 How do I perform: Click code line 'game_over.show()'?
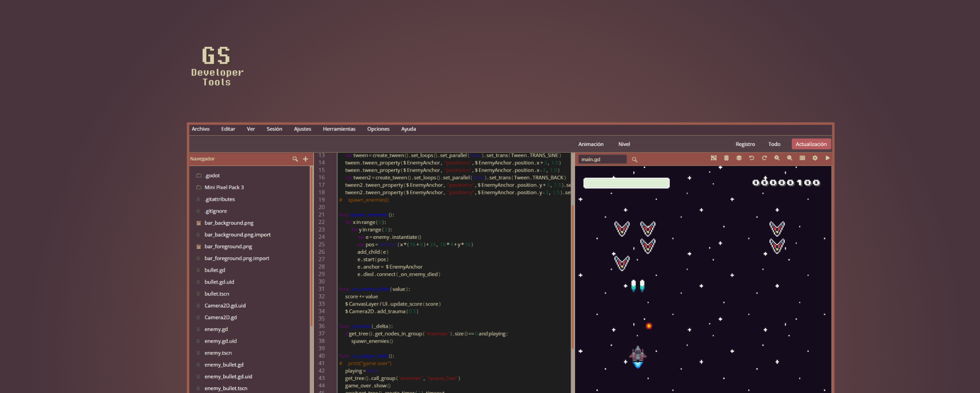point(367,386)
